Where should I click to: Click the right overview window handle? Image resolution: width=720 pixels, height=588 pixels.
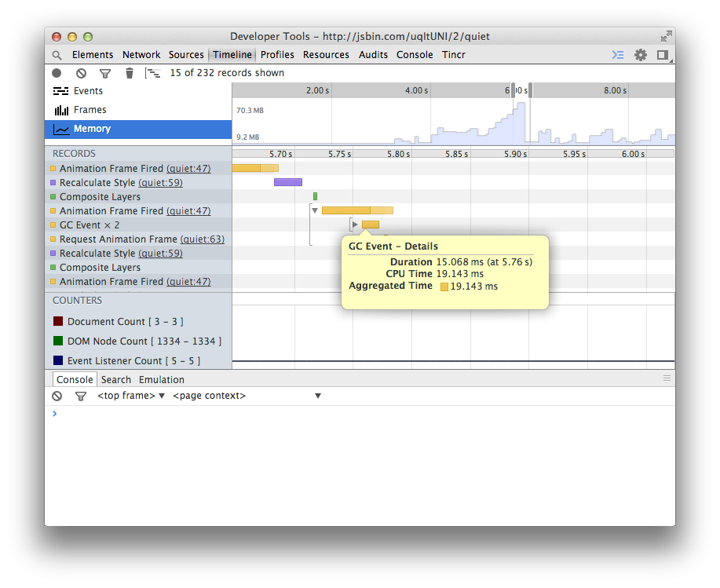530,90
